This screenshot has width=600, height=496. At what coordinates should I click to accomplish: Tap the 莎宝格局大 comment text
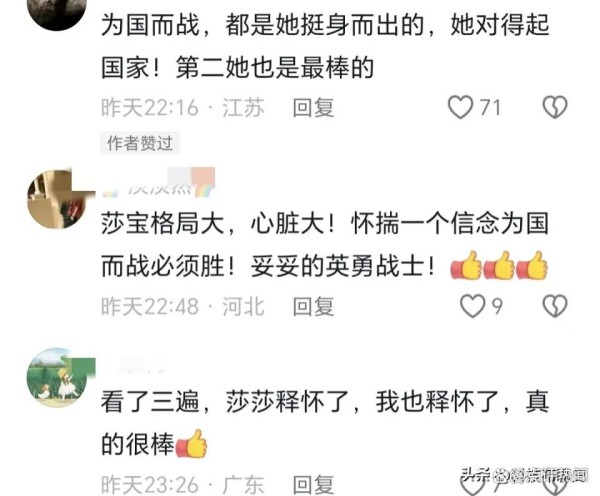pyautogui.click(x=325, y=244)
